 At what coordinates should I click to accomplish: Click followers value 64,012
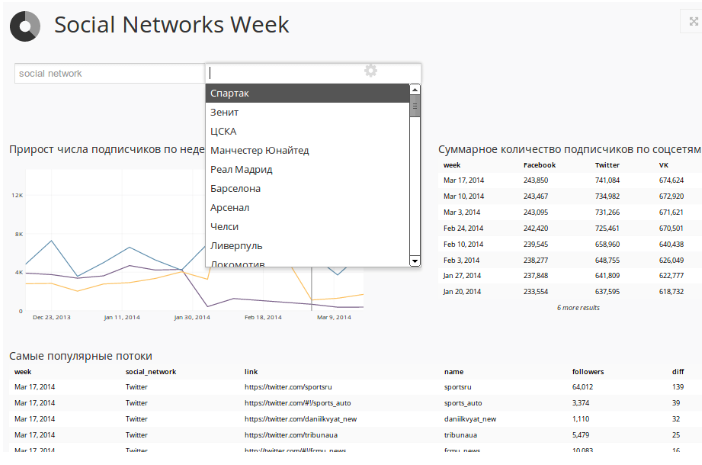point(582,387)
